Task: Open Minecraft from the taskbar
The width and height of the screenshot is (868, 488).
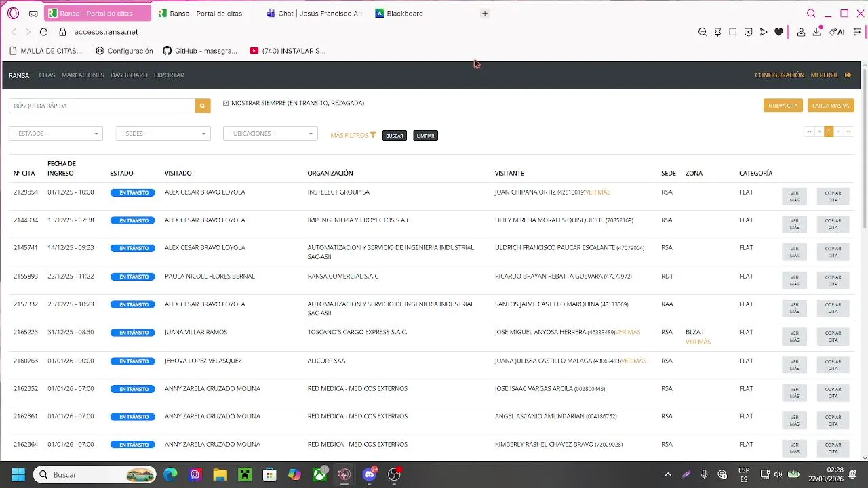Action: (x=245, y=474)
